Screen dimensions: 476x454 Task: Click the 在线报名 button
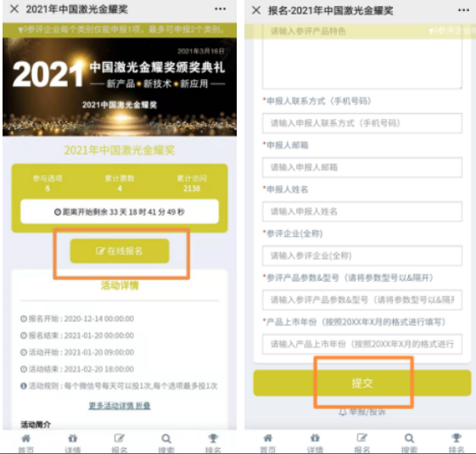click(x=120, y=251)
